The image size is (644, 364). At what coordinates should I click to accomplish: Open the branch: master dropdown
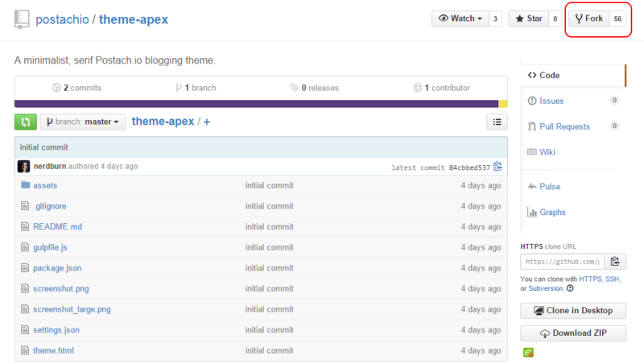point(83,122)
